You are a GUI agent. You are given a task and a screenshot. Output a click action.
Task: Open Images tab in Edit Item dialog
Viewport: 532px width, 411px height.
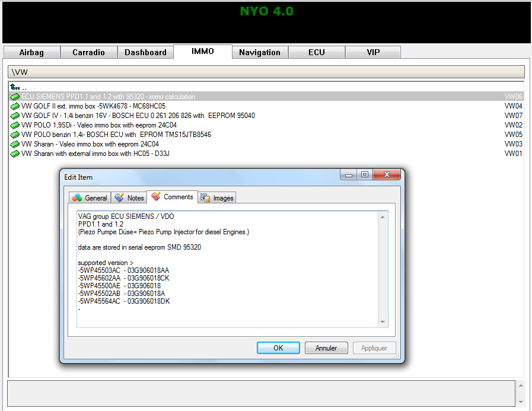[217, 197]
